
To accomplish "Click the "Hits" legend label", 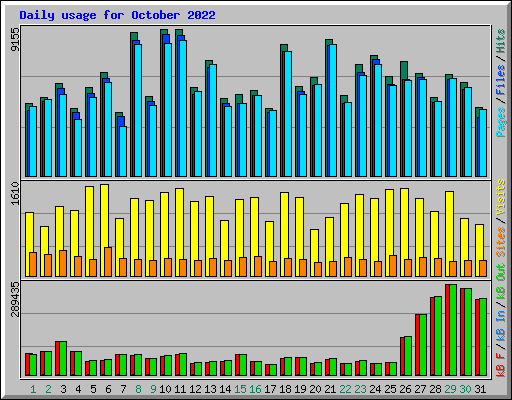I will coord(501,41).
